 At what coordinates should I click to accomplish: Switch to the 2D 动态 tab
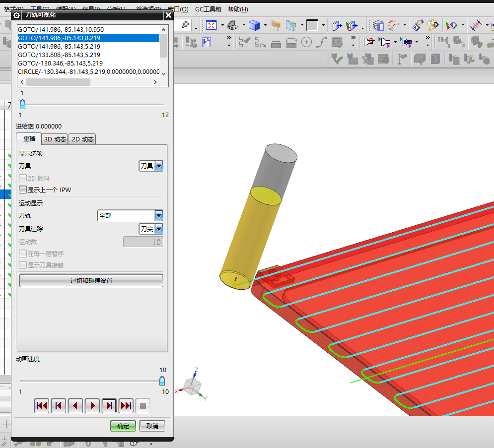click(82, 139)
